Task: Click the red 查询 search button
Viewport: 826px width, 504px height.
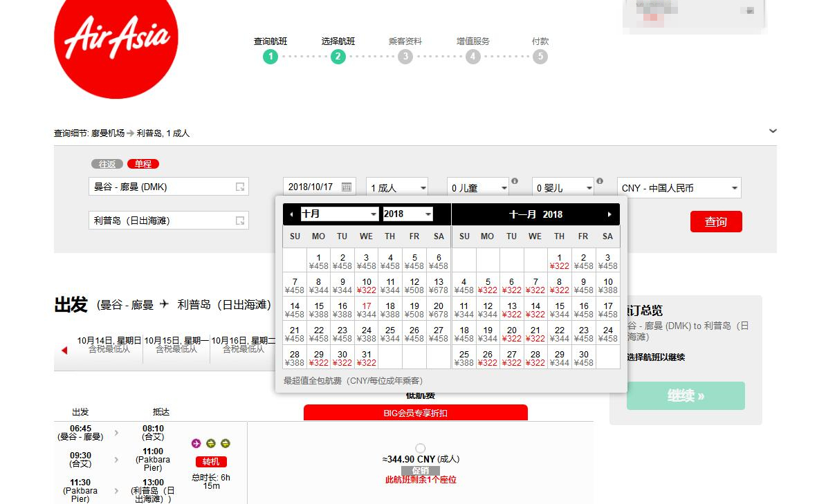Action: pyautogui.click(x=716, y=221)
